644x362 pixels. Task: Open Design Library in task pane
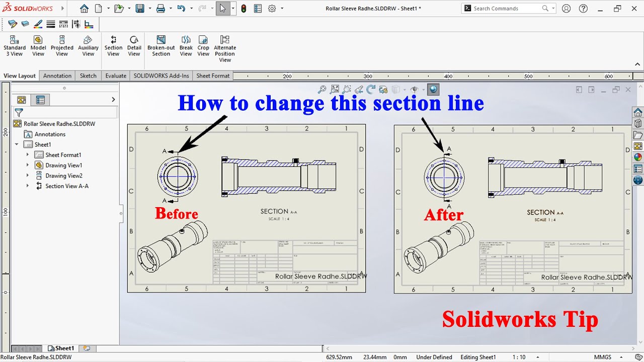click(x=638, y=124)
